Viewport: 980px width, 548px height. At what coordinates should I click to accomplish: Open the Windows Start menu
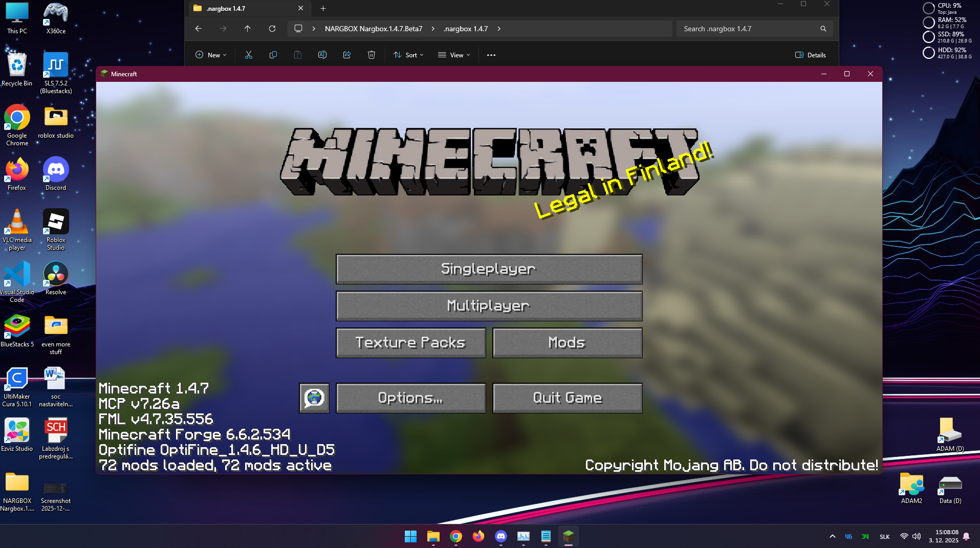[410, 536]
